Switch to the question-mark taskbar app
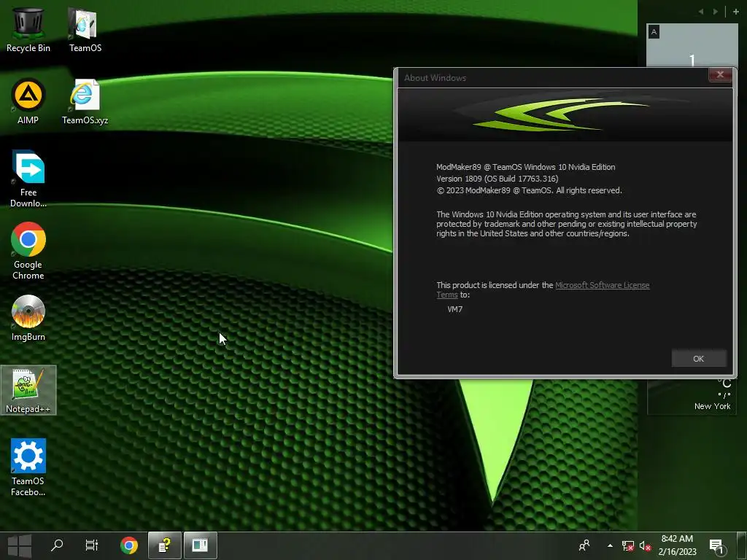 164,545
